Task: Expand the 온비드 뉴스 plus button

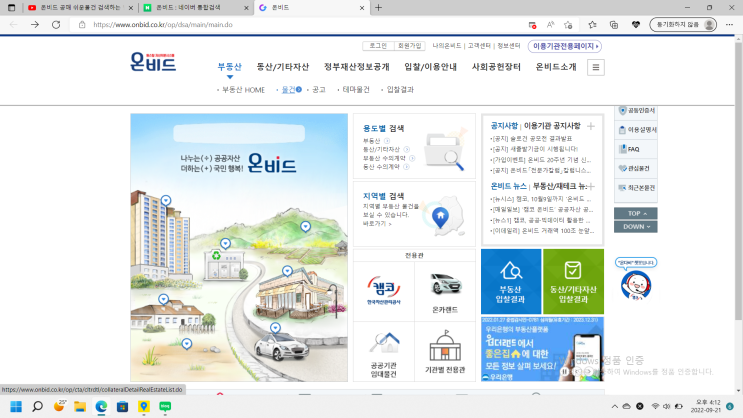Action: (591, 186)
